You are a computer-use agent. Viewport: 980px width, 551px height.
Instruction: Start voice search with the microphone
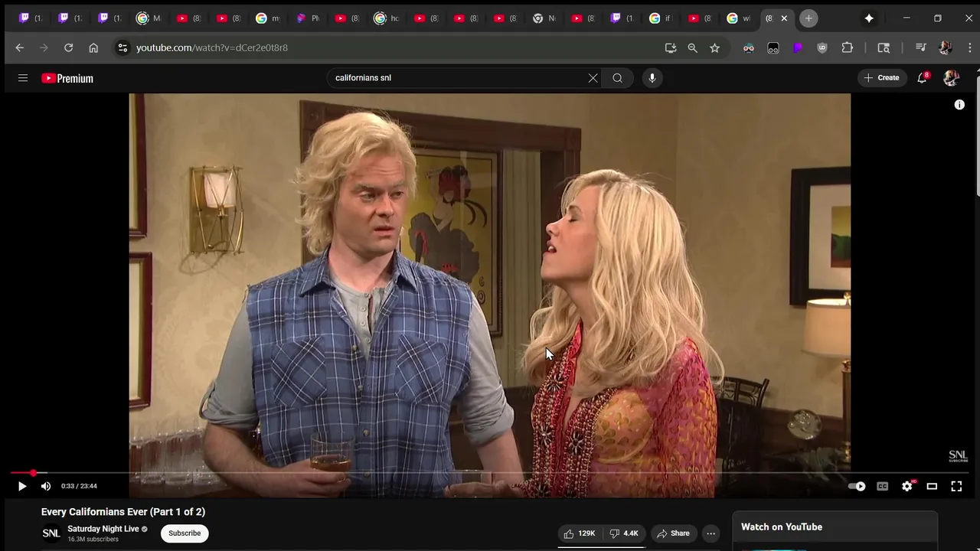[652, 78]
